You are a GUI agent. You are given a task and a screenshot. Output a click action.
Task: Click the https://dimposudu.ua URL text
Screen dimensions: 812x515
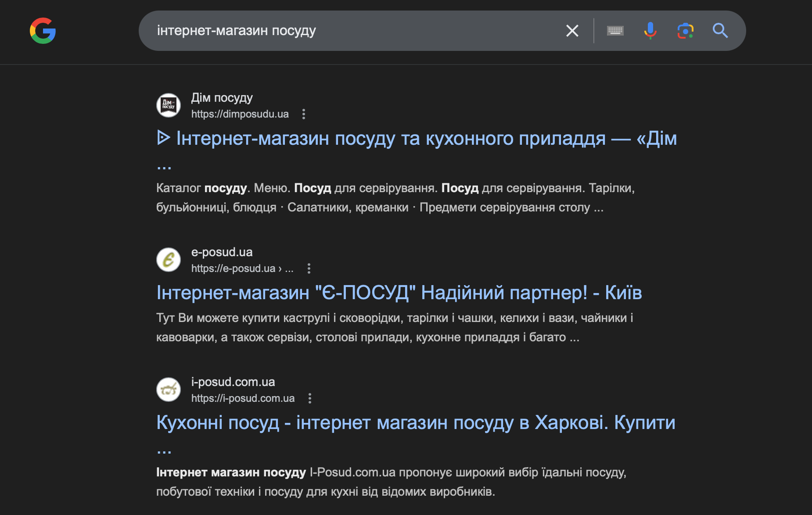(x=240, y=114)
